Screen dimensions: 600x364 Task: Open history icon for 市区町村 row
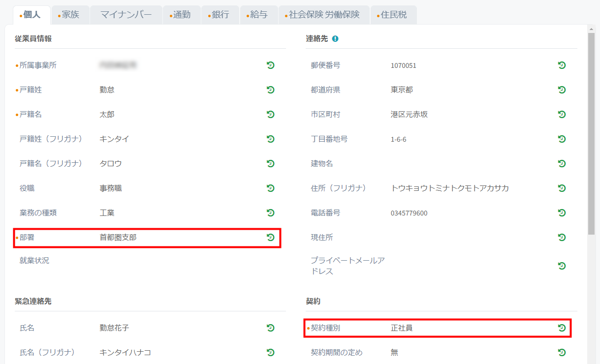point(562,114)
